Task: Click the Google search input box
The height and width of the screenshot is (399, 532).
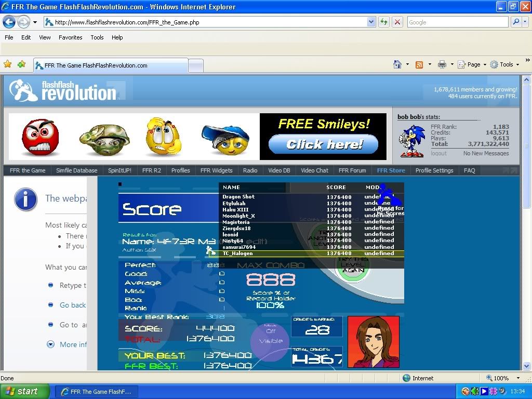Action: point(457,22)
